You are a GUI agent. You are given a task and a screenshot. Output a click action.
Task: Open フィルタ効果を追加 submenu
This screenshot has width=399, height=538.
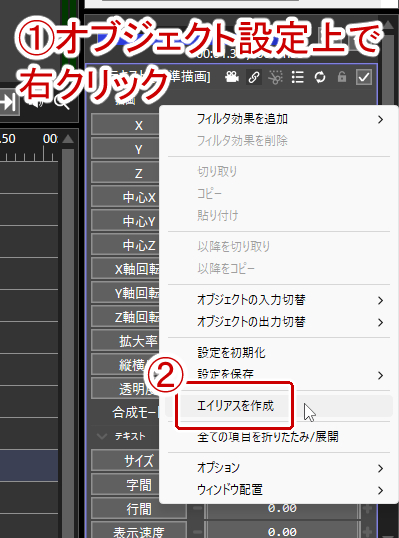(x=279, y=119)
